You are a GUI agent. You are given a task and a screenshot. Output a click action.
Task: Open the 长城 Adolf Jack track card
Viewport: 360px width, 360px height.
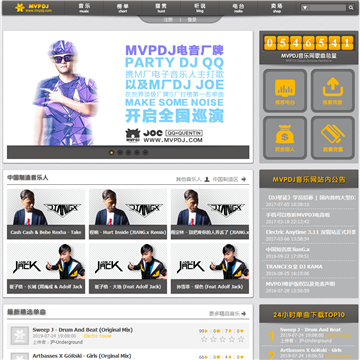(x=46, y=268)
